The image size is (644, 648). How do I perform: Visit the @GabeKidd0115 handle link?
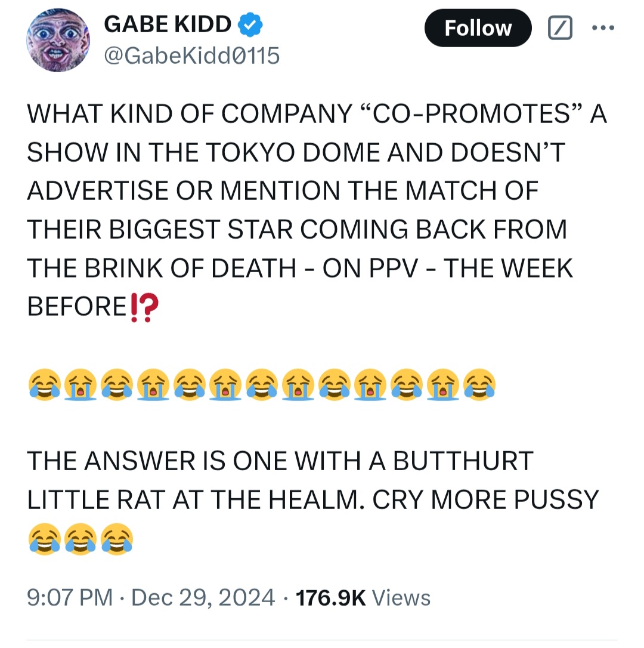coord(192,55)
